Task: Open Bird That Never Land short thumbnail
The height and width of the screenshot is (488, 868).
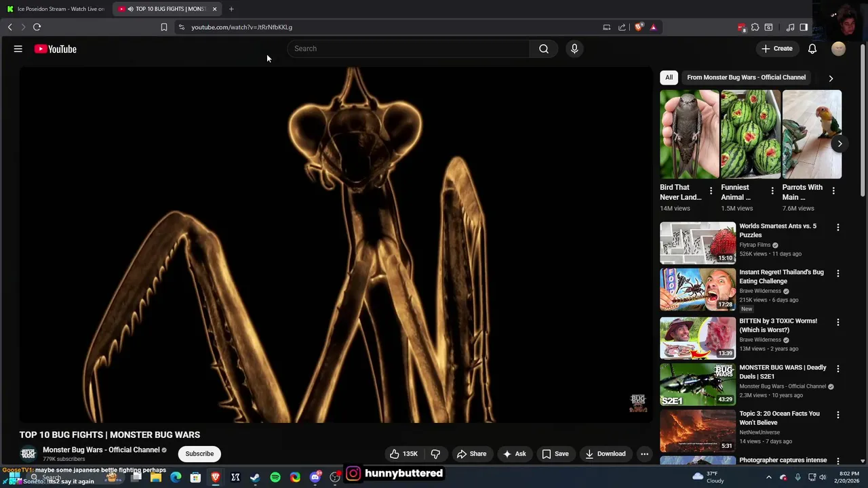Action: point(689,134)
